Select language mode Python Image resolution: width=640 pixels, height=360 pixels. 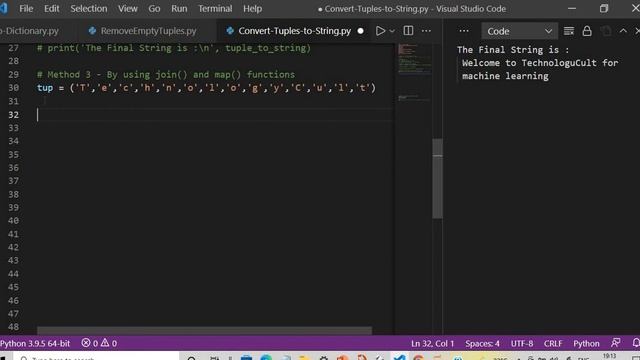coord(586,344)
